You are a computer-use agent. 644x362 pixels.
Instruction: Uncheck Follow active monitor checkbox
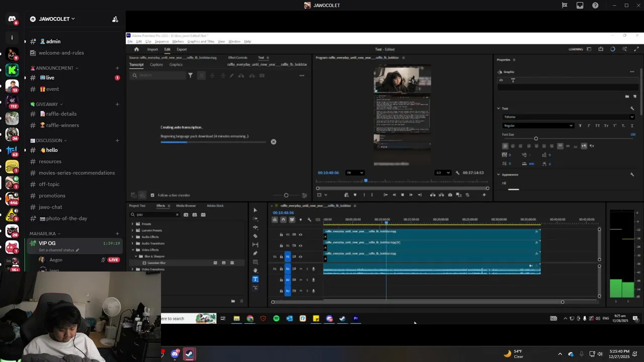click(x=152, y=195)
